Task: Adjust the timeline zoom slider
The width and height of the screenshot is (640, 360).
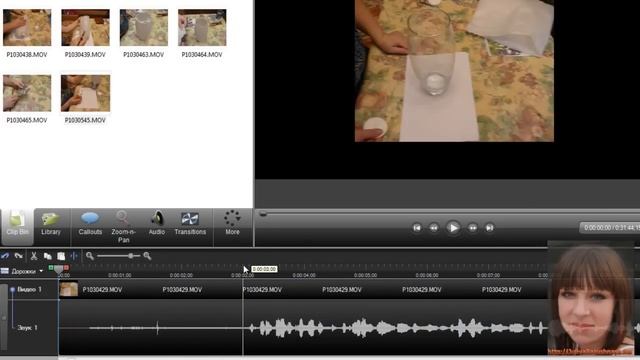Action: pos(131,256)
